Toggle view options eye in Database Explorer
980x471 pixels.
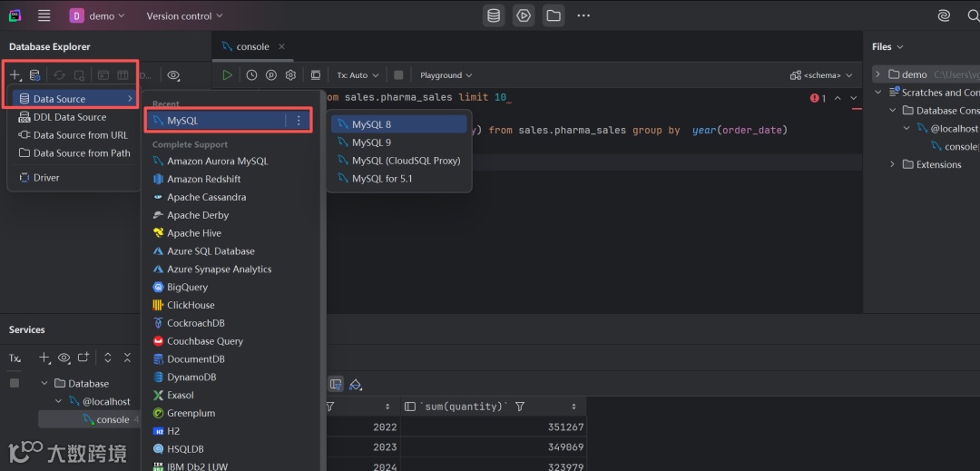click(x=173, y=75)
